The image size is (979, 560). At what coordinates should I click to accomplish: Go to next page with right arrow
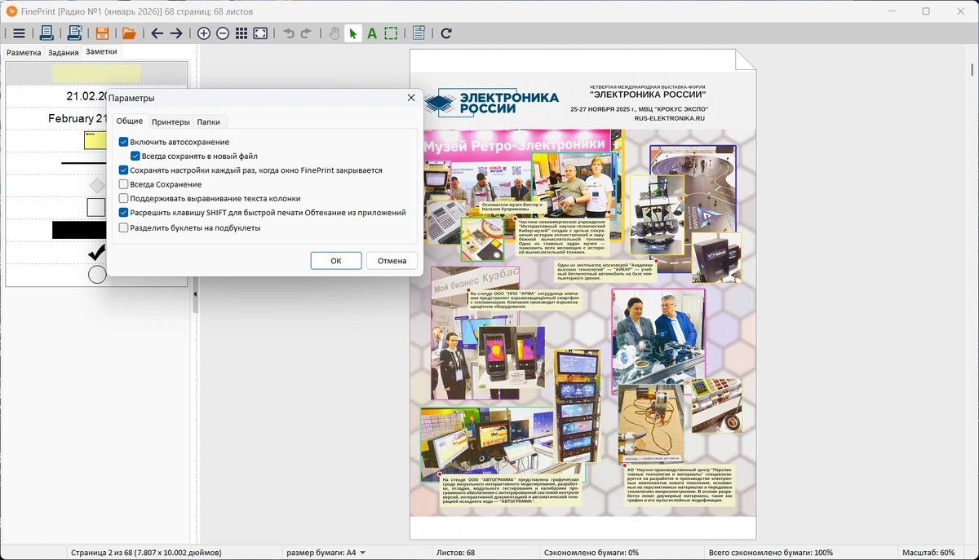pos(175,33)
